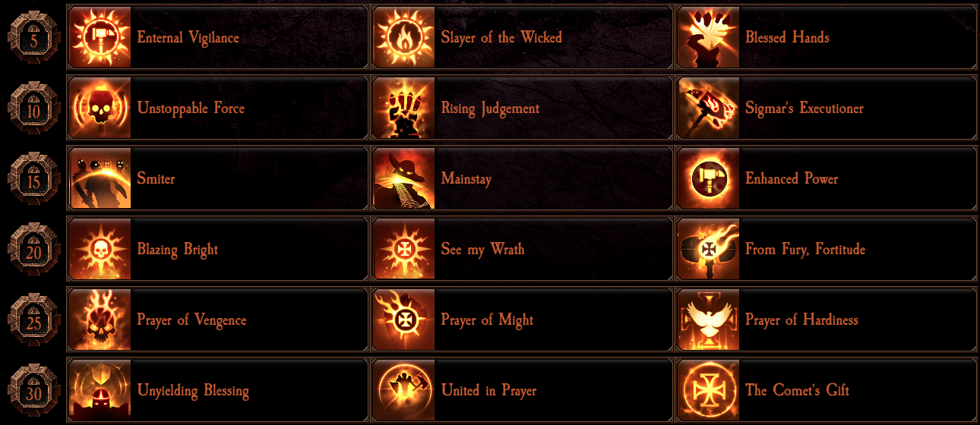The height and width of the screenshot is (425, 980).
Task: Click the level 30 tier badge
Action: tap(34, 390)
